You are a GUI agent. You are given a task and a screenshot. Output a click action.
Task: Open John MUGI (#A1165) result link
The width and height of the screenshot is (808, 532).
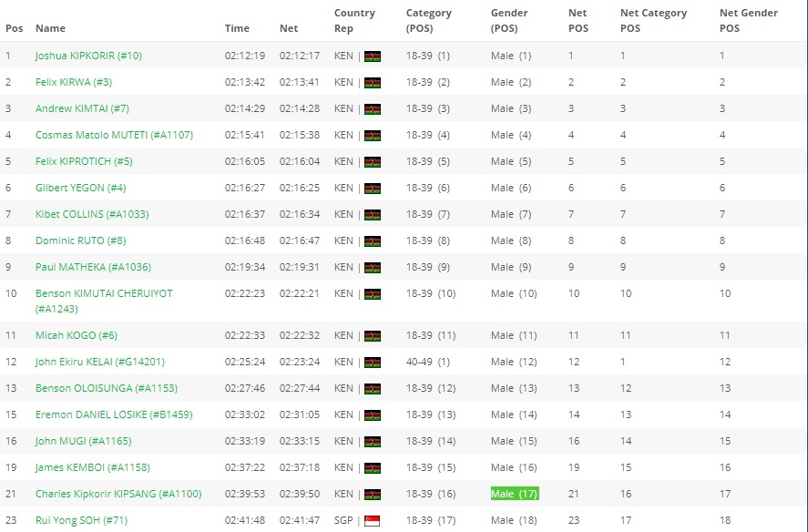84,441
